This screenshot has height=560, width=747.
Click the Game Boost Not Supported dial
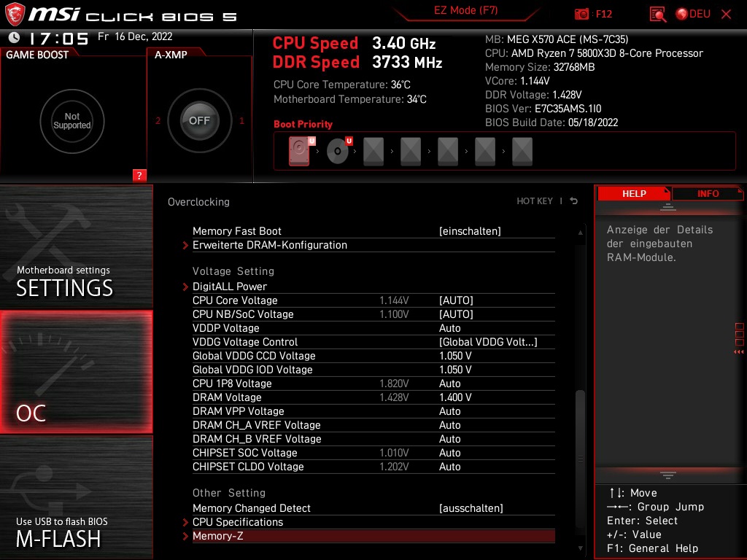[x=72, y=121]
